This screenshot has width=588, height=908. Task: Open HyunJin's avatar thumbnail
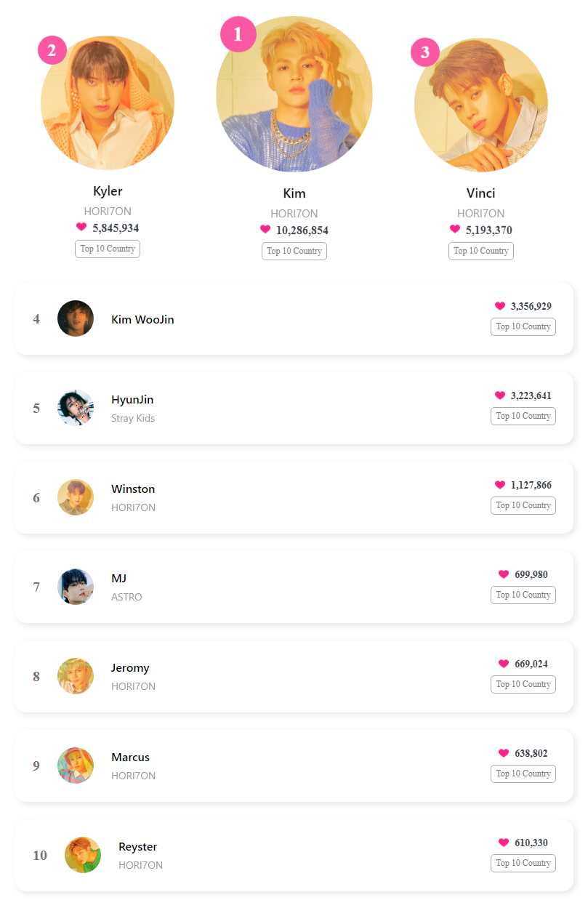click(76, 408)
